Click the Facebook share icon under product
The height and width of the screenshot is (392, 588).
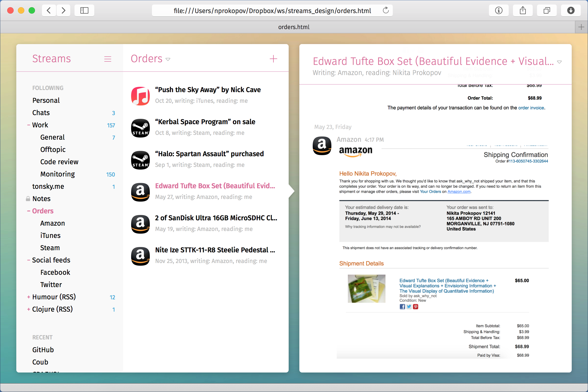(x=402, y=307)
